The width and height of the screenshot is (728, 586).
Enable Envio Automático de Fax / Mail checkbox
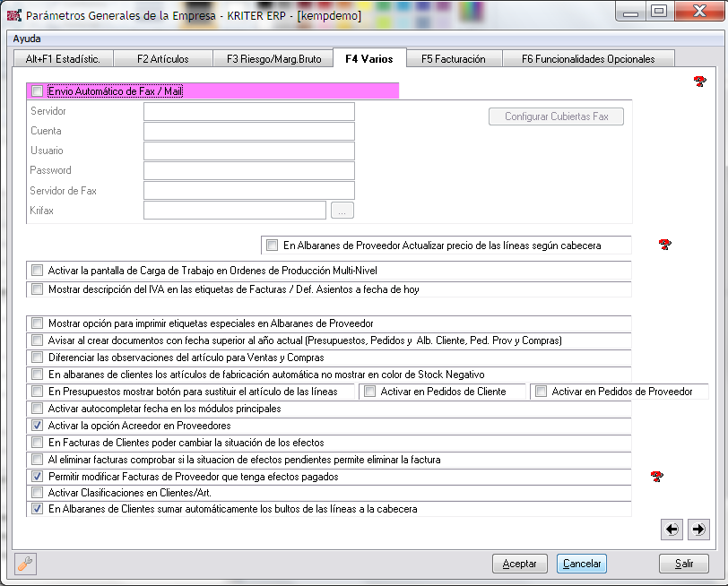[x=37, y=91]
